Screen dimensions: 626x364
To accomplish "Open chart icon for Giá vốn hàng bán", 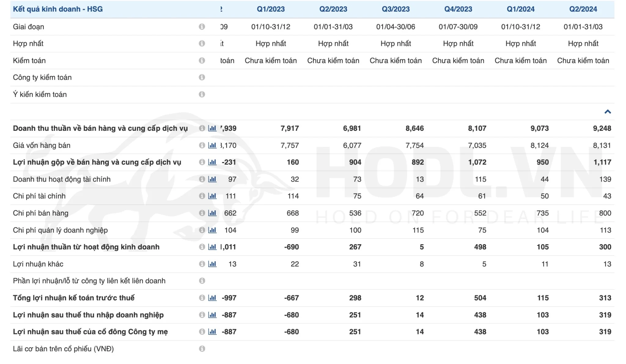I will pyautogui.click(x=212, y=145).
